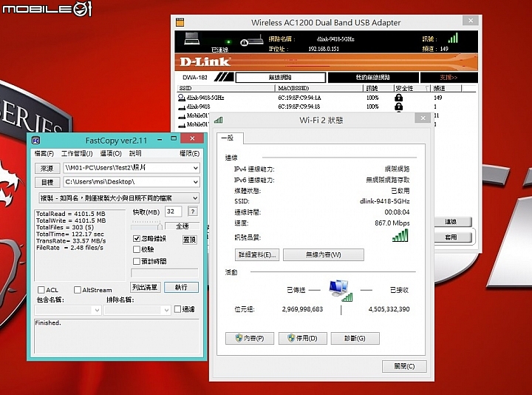The height and width of the screenshot is (395, 532).
Task: Enable the AltStream checkbox
Action: [78, 290]
